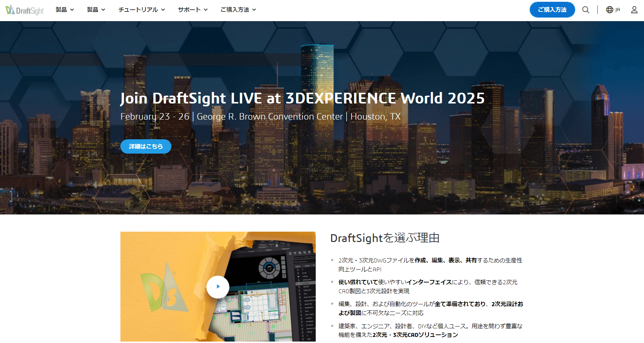The image size is (644, 343).
Task: Open the user account icon
Action: coord(634,10)
